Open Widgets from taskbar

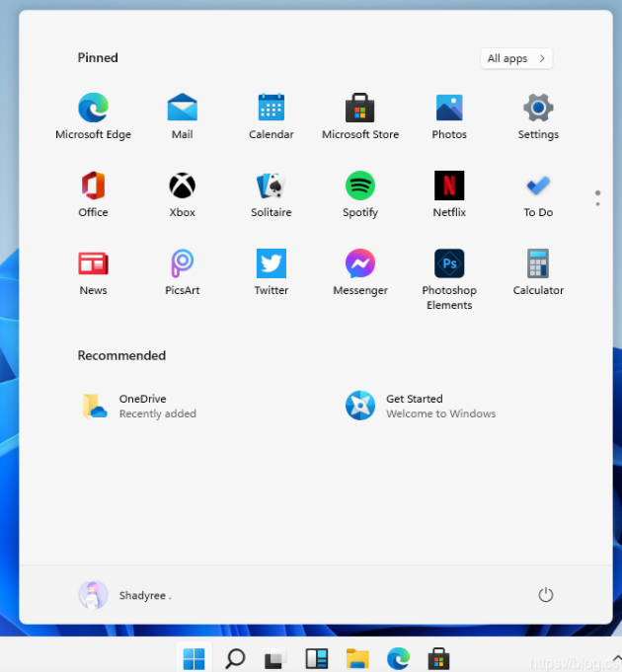tap(317, 658)
